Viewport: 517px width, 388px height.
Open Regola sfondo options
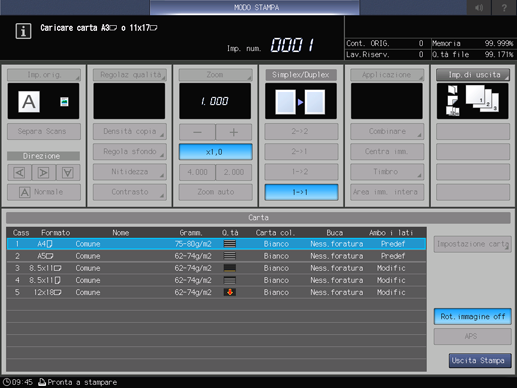tap(130, 152)
